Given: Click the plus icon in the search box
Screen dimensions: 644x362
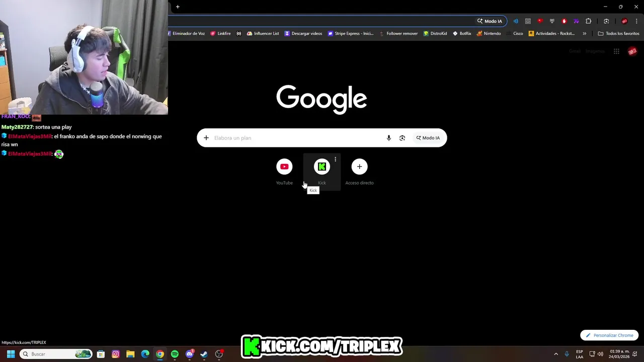Looking at the screenshot, I should [206, 138].
